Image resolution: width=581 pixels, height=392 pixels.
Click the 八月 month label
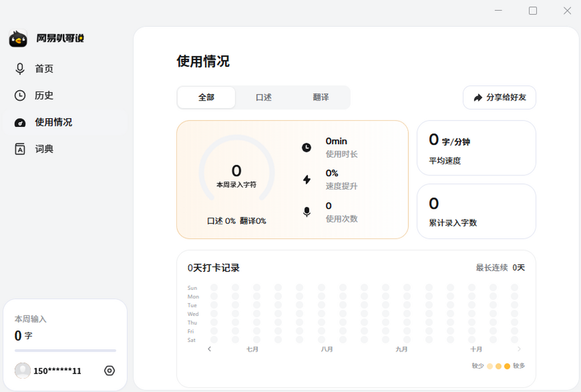click(327, 349)
